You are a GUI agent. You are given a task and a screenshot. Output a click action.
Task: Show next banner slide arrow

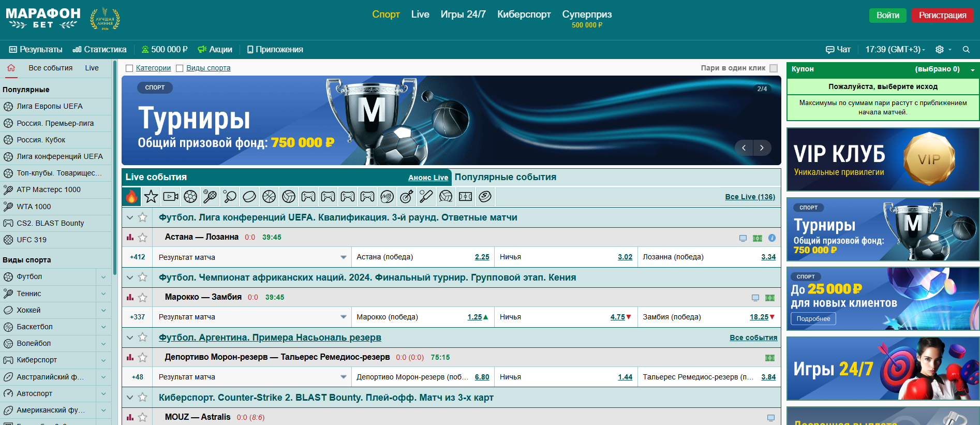[762, 148]
